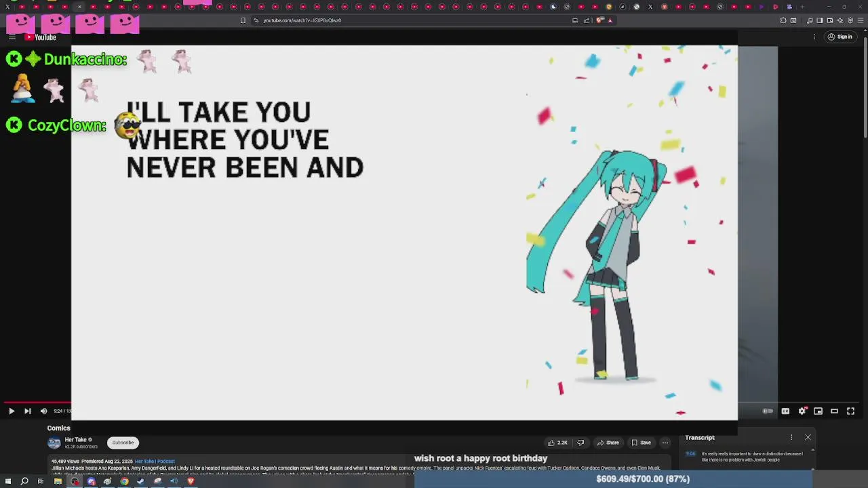Play the YouTube video
Image resolution: width=868 pixels, height=488 pixels.
pos(12,411)
